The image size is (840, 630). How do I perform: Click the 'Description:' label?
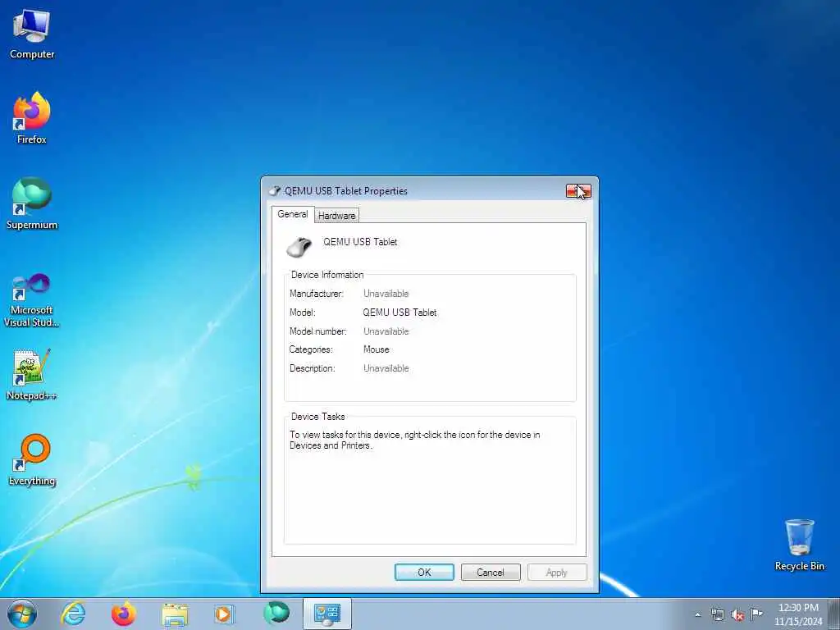coord(312,368)
